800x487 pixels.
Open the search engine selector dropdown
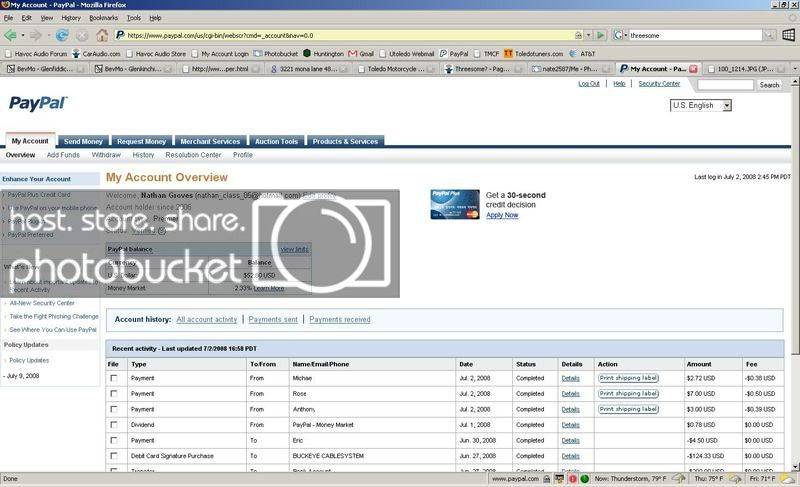[620, 35]
